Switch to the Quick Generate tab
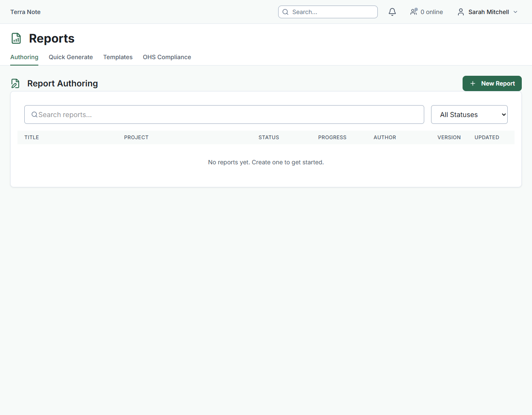Image resolution: width=532 pixels, height=415 pixels. point(71,57)
